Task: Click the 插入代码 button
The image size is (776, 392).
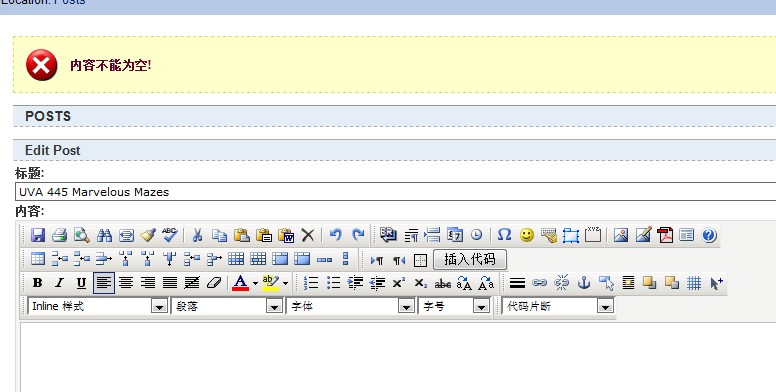Action: 470,259
